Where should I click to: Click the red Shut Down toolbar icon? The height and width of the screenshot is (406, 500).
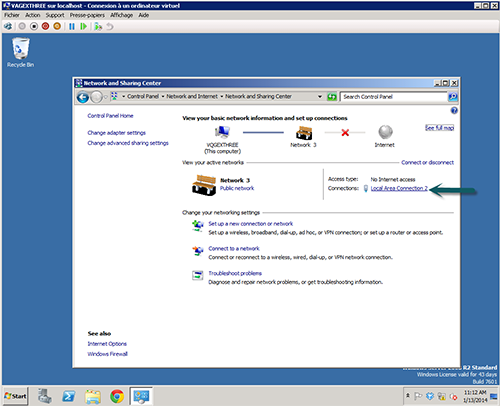(x=45, y=26)
